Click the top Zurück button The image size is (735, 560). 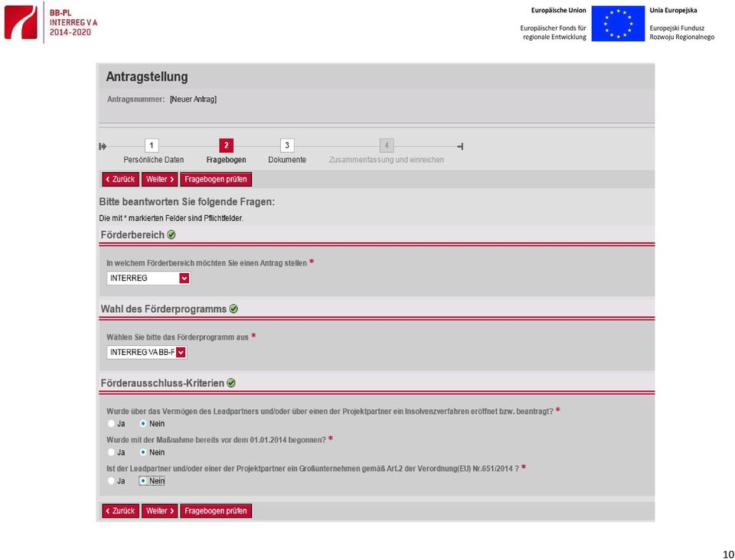(x=120, y=179)
